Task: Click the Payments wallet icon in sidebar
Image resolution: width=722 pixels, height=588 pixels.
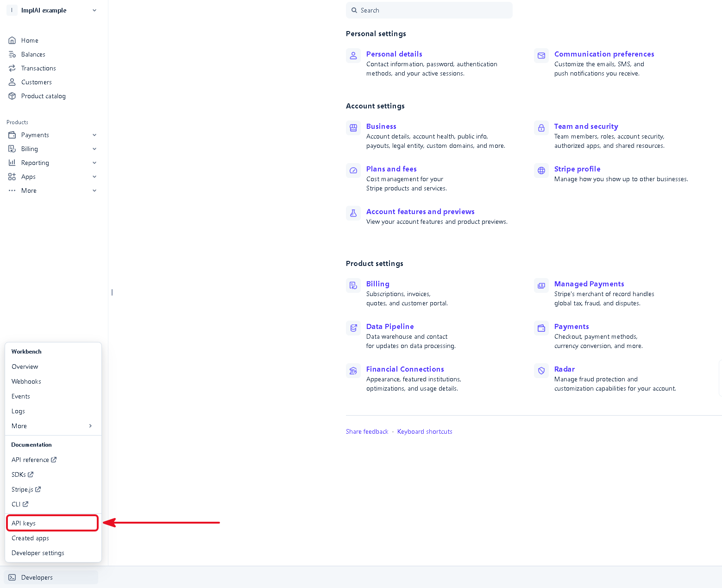Action: 12,135
